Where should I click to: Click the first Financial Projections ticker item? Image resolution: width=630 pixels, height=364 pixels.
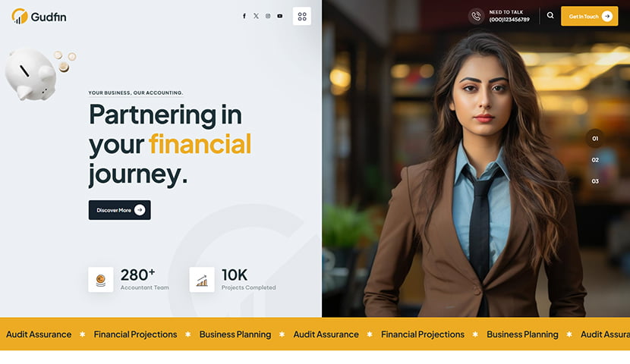pyautogui.click(x=135, y=334)
